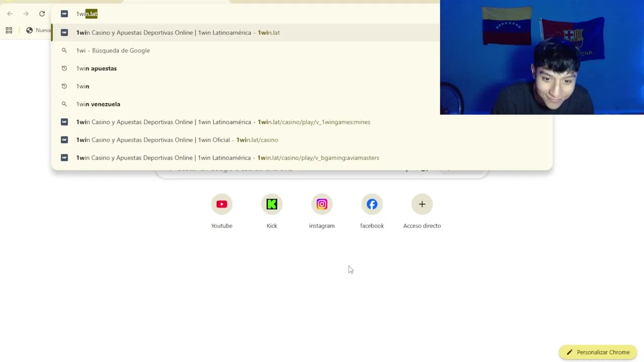Viewport: 644px width, 362px height.
Task: Click the globe icon of the Nueva bookmark
Action: coord(29,30)
